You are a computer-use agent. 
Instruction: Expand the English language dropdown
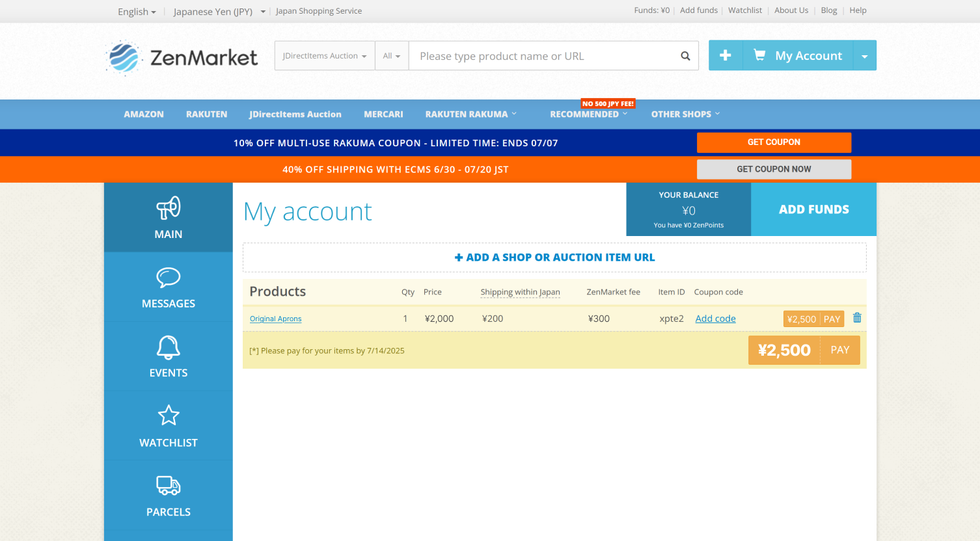point(137,12)
